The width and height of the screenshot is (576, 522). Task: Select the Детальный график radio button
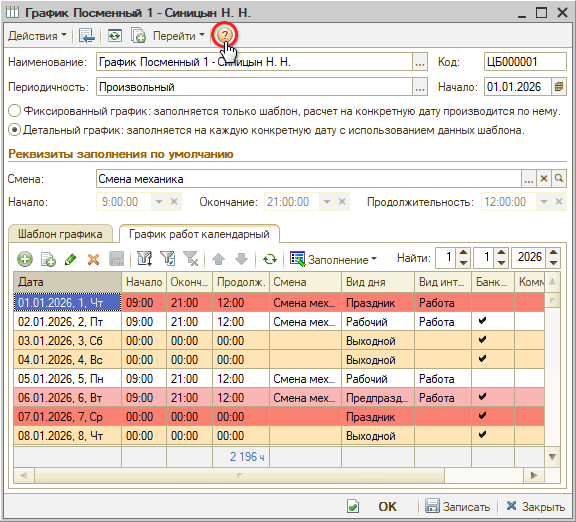pos(14,130)
